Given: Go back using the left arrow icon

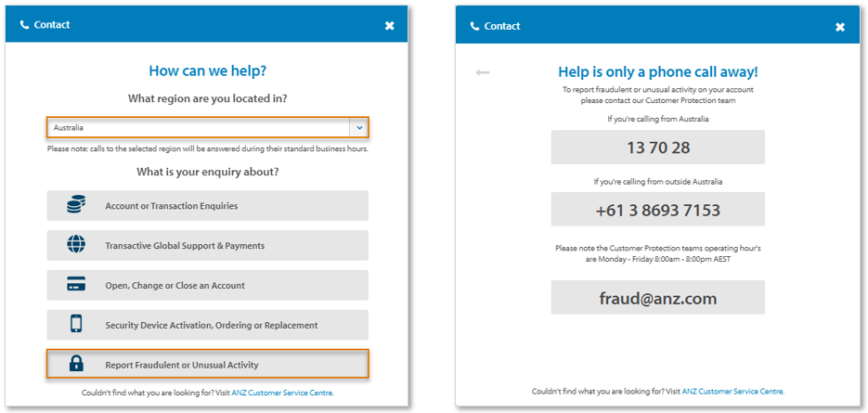Looking at the screenshot, I should (x=483, y=72).
